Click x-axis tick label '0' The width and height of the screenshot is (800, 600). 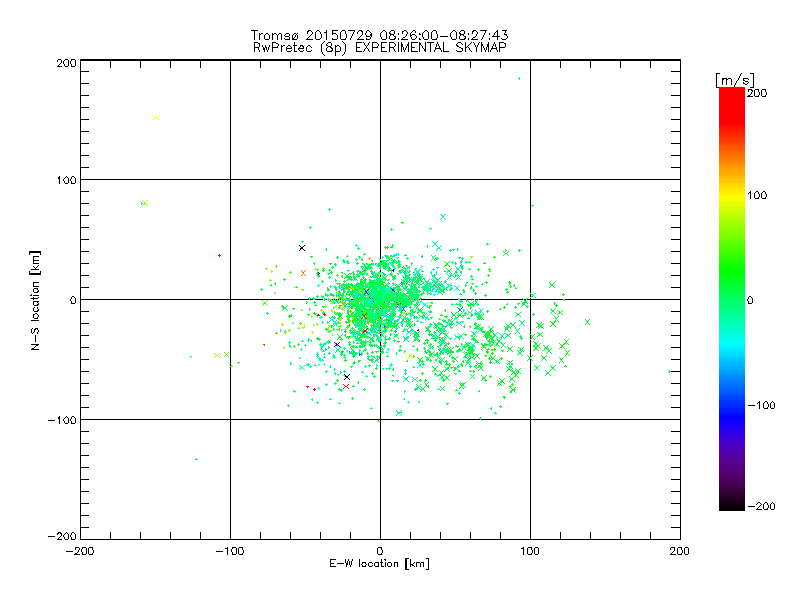click(x=380, y=551)
